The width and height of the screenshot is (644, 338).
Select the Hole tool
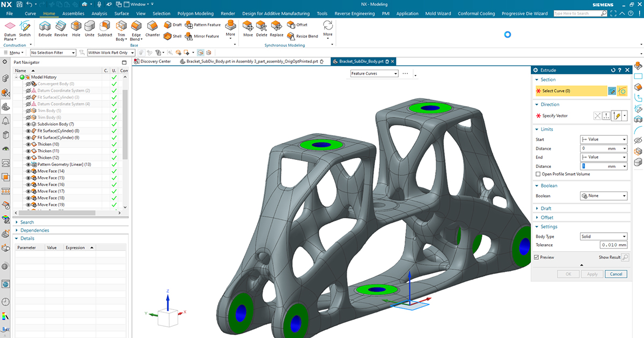click(x=76, y=30)
